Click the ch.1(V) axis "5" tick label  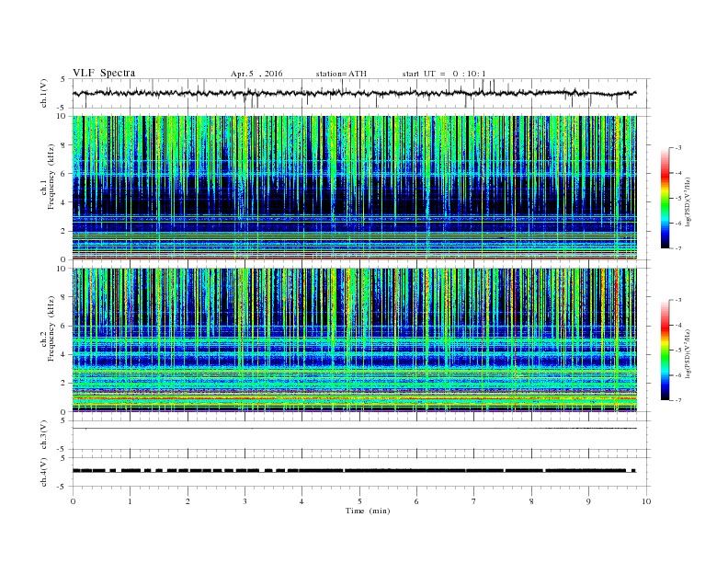click(x=63, y=79)
